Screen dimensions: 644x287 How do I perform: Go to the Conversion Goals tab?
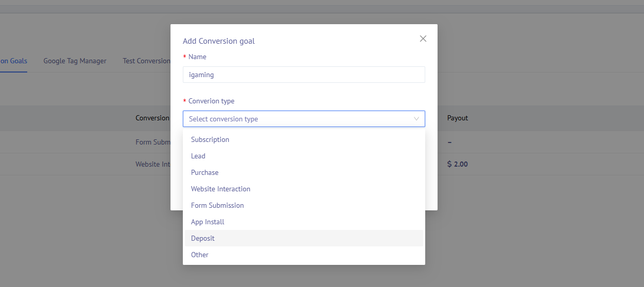click(x=13, y=61)
